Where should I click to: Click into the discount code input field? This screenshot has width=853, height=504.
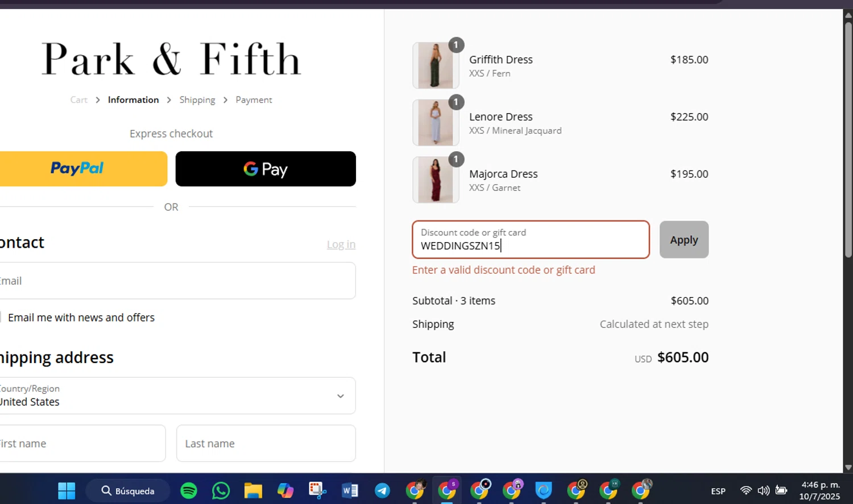click(x=531, y=240)
